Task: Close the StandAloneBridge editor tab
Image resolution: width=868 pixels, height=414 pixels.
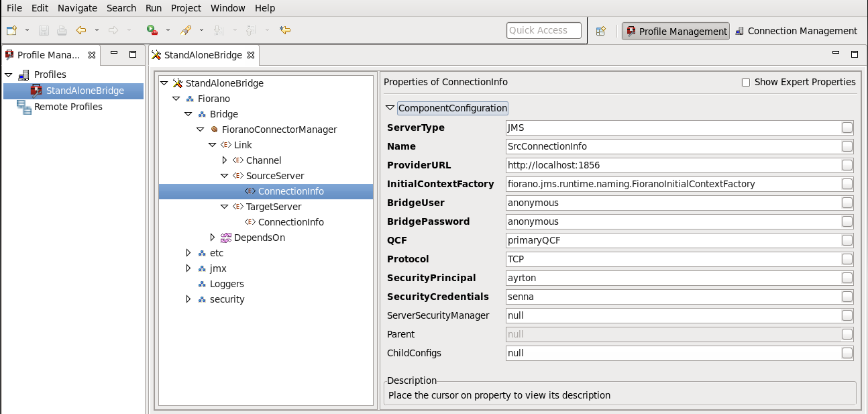Action: (x=251, y=55)
